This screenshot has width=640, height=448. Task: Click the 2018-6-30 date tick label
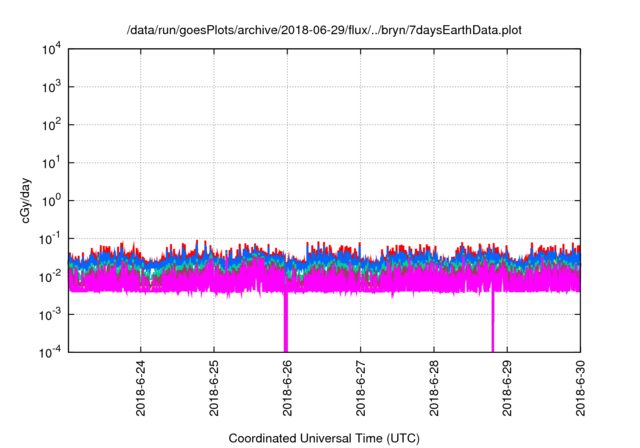point(580,388)
